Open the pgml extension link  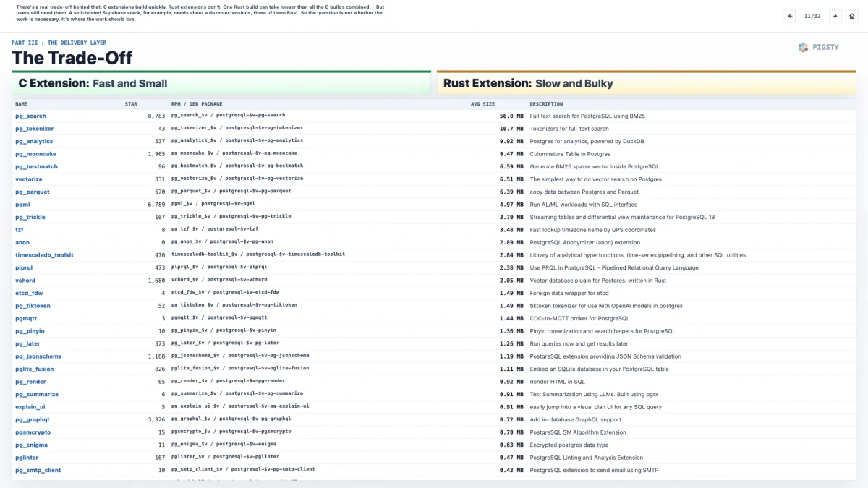[22, 205]
